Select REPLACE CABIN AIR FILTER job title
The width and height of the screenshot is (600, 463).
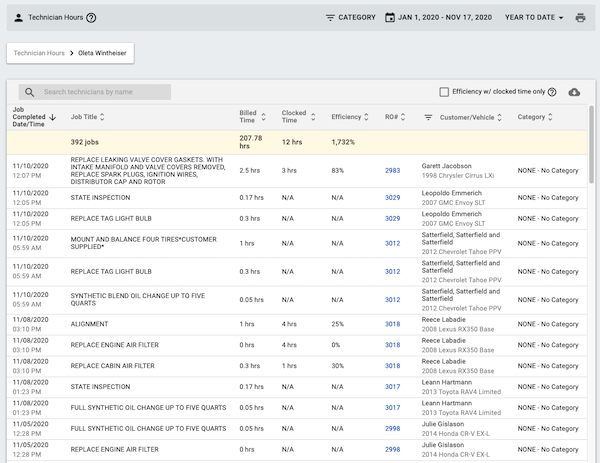(x=112, y=366)
